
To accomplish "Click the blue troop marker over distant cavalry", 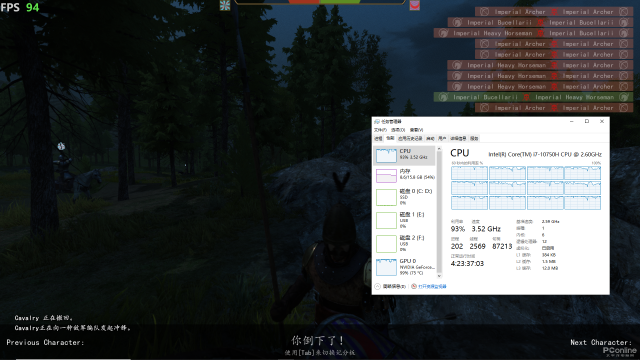I will [x=61, y=146].
